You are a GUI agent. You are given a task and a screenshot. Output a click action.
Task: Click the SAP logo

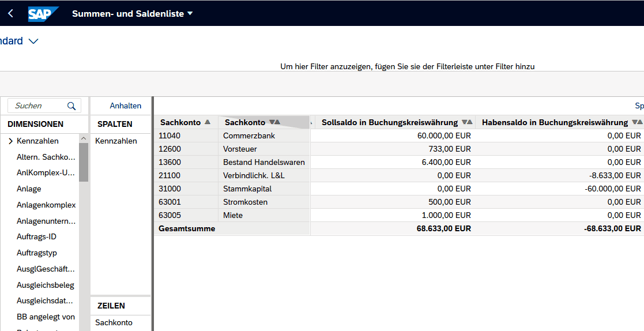(43, 14)
